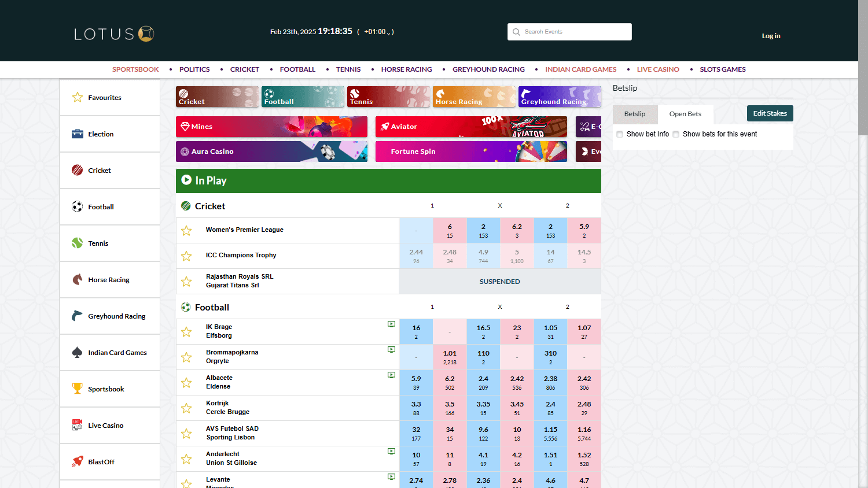Viewport: 868px width, 488px height.
Task: Switch to the Open Bets tab
Action: 685,114
